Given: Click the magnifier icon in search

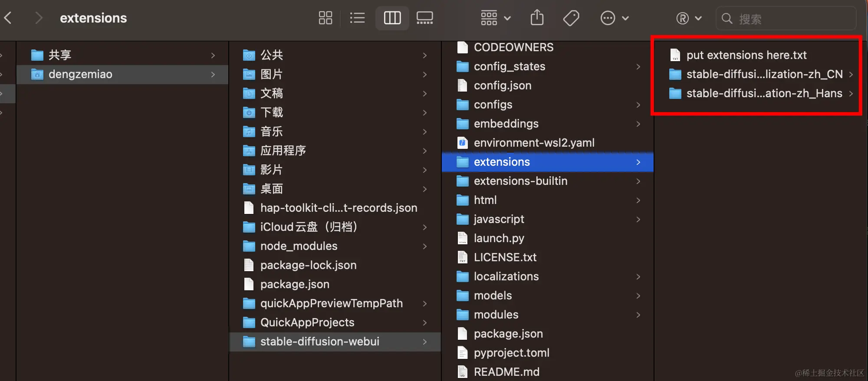Looking at the screenshot, I should pyautogui.click(x=727, y=18).
